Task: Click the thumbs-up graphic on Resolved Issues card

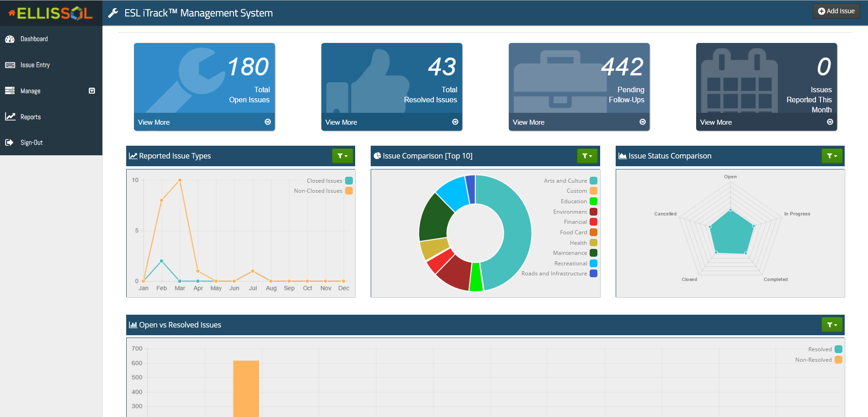Action: pos(368,81)
